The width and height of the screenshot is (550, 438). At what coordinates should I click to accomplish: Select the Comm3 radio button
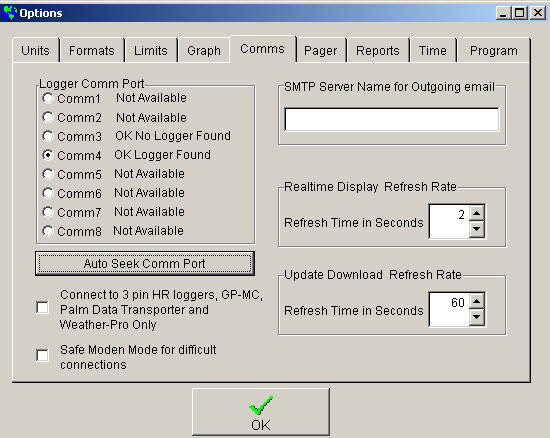48,136
